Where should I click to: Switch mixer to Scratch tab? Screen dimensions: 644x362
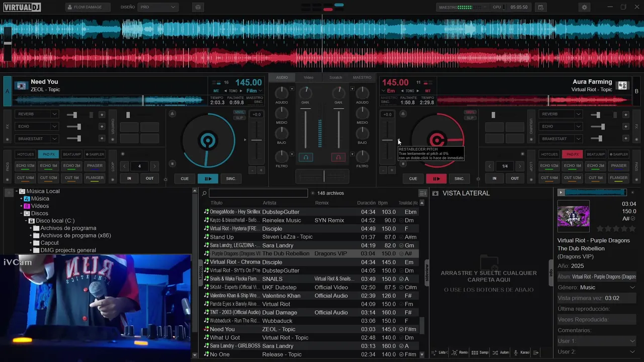coord(336,77)
